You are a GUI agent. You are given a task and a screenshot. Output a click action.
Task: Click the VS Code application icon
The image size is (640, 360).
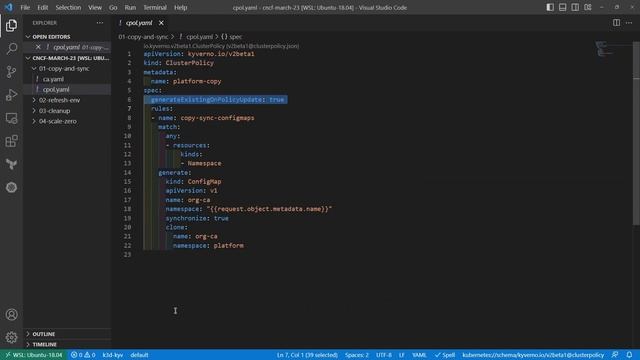click(9, 7)
